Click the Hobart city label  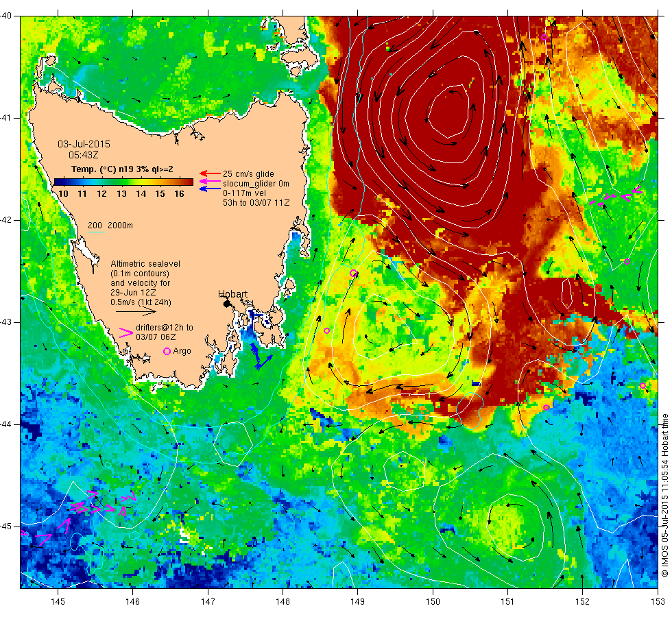coord(232,294)
